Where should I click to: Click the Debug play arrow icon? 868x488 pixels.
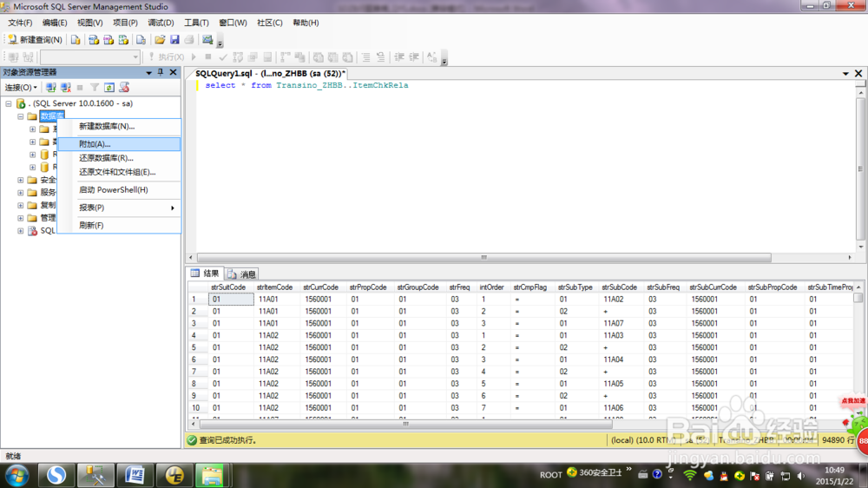click(x=194, y=57)
